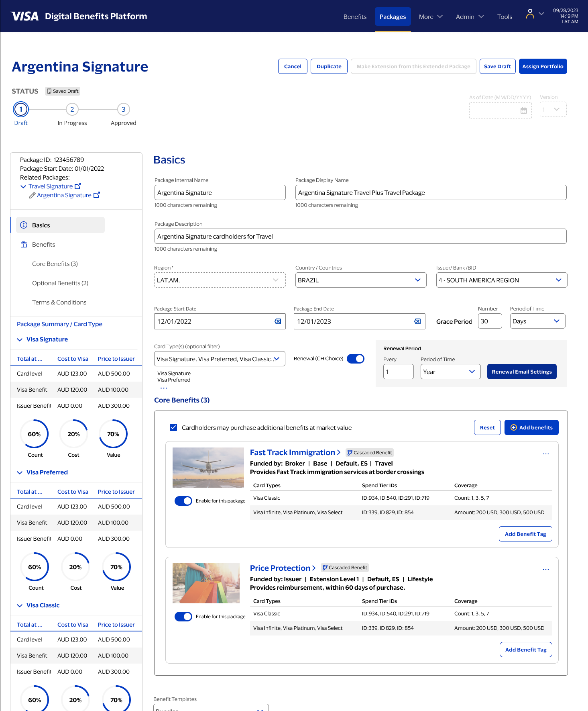The width and height of the screenshot is (588, 711).
Task: Clear the Package Start Date value
Action: [278, 321]
